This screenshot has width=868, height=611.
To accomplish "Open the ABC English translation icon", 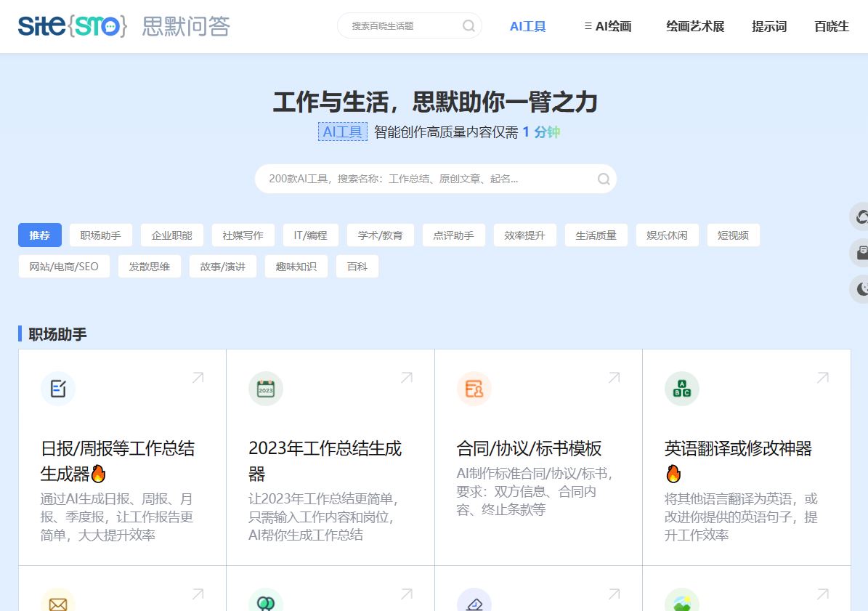I will pos(681,389).
